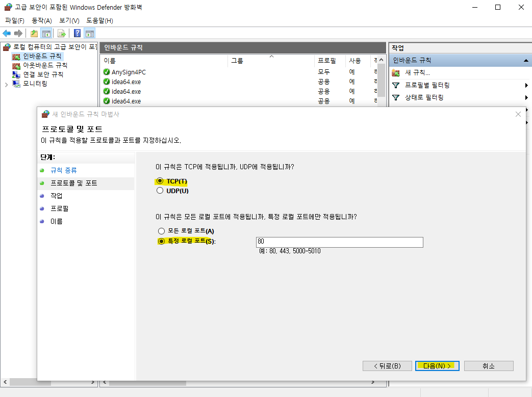Click the rule list horizontal scrollbar thumb
This screenshot has height=397, width=532.
(x=147, y=382)
